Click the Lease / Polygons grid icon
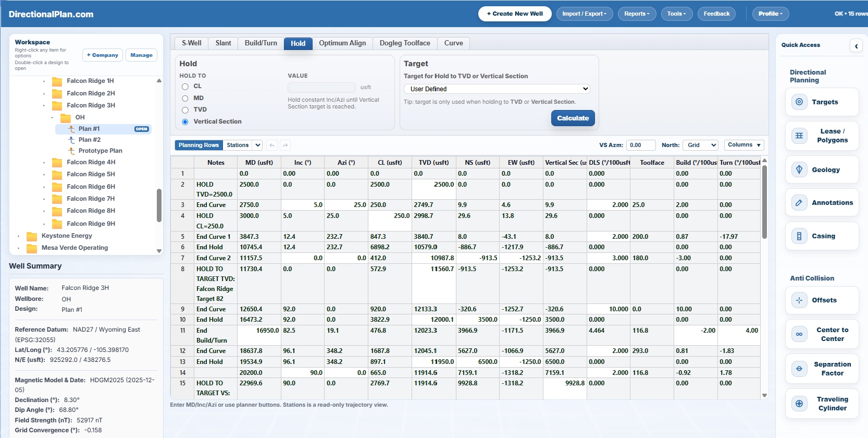 (799, 136)
